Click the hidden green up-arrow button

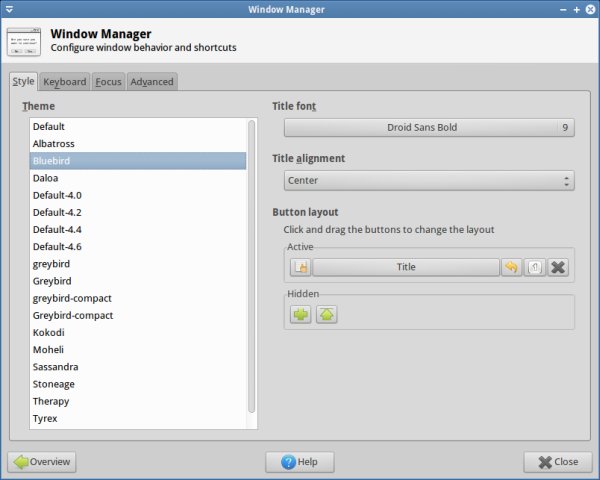(326, 315)
